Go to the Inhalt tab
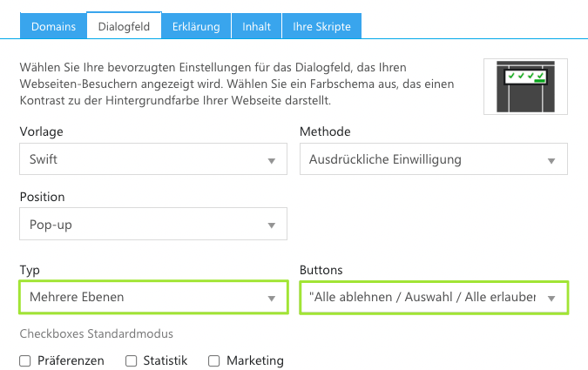Viewport: 588px width, 370px height. pyautogui.click(x=256, y=26)
